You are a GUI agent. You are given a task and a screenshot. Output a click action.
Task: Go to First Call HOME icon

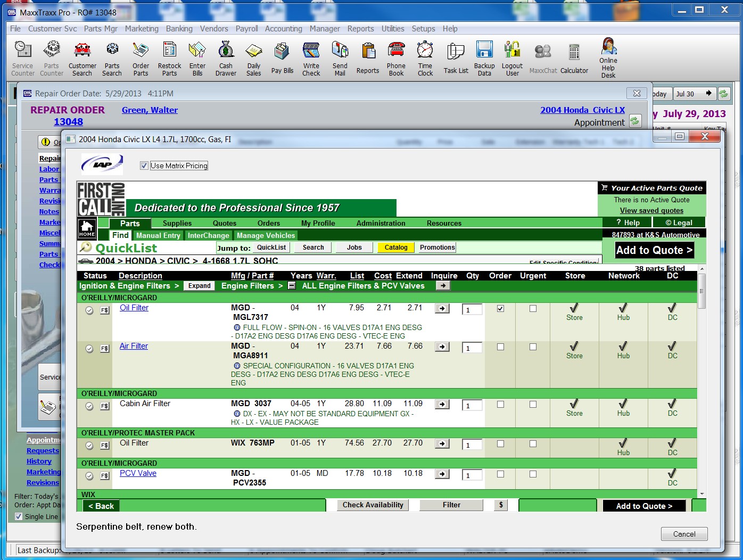coord(87,228)
